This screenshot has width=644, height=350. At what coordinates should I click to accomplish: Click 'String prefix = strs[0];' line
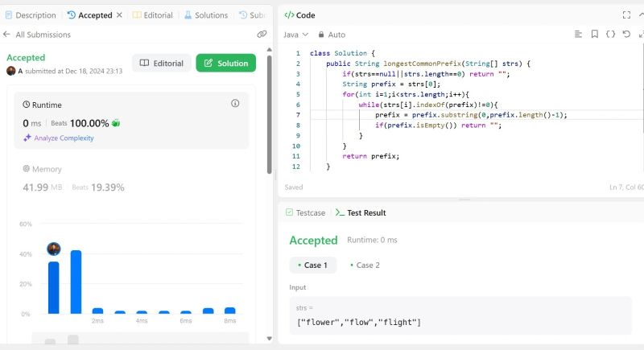click(x=391, y=84)
